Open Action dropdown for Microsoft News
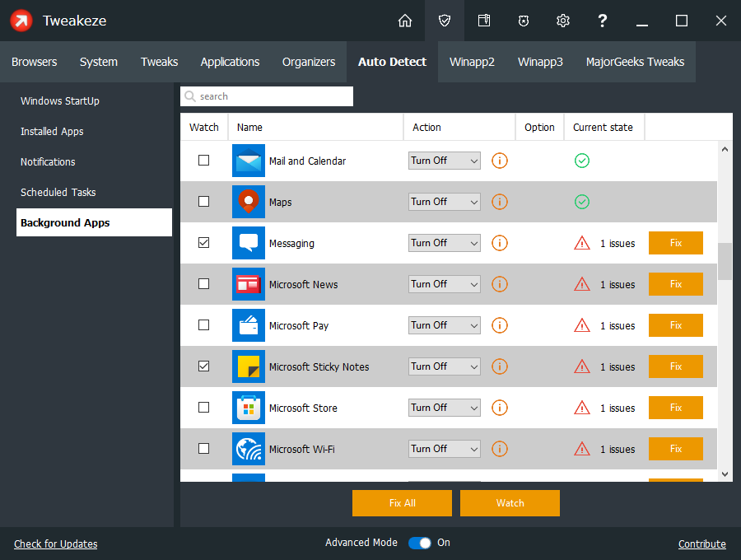 [445, 284]
